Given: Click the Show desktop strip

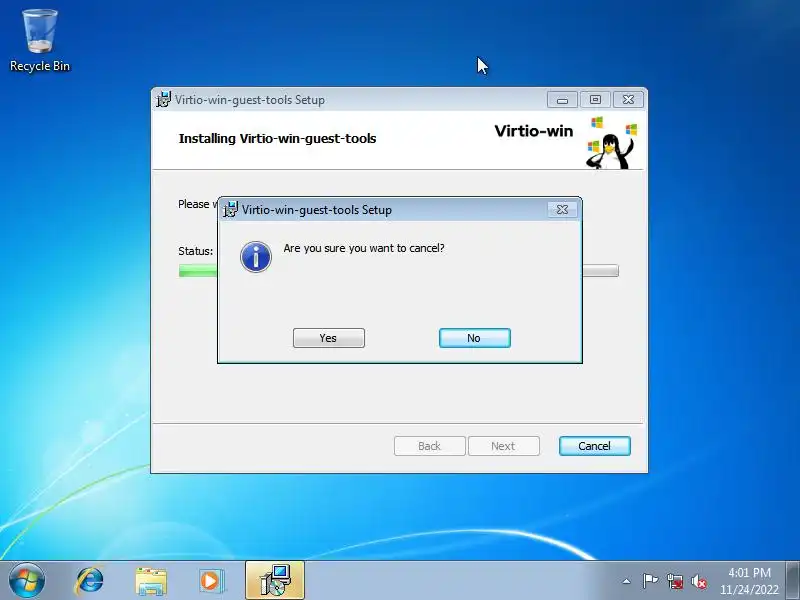Looking at the screenshot, I should 793,581.
